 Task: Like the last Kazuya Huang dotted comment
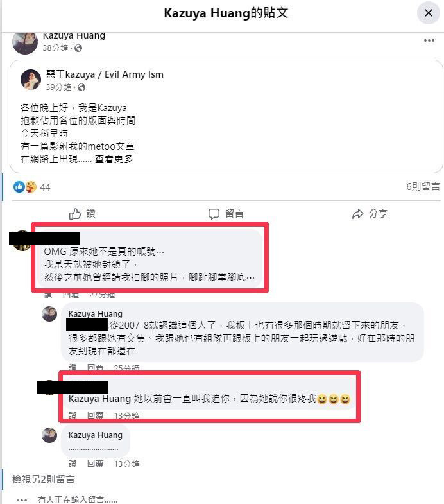pos(73,464)
